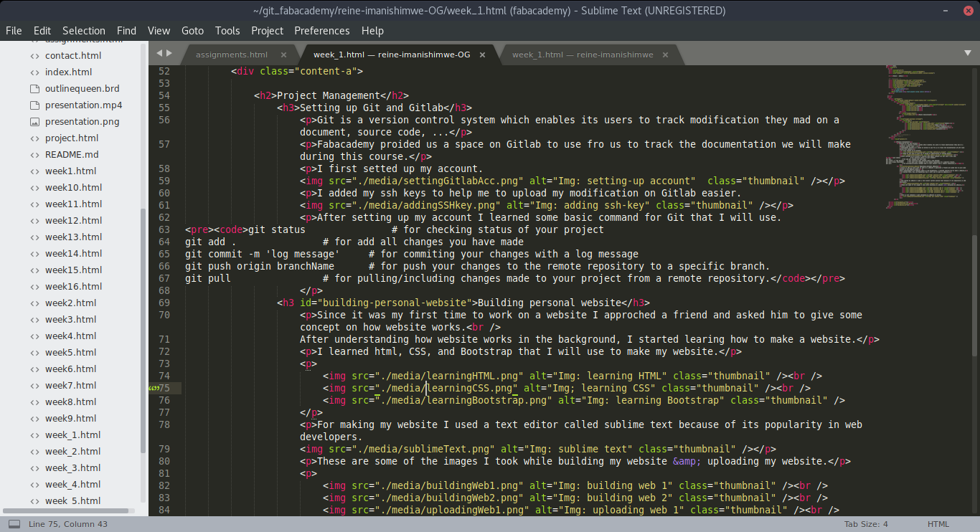Click the forward history arrow in the tab bar
The width and height of the screenshot is (980, 532).
click(171, 52)
